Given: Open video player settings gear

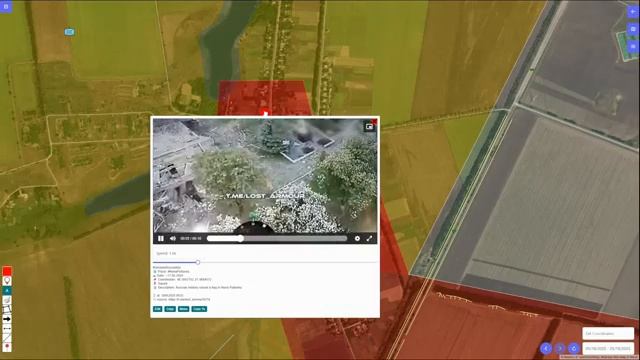Looking at the screenshot, I should (x=357, y=238).
